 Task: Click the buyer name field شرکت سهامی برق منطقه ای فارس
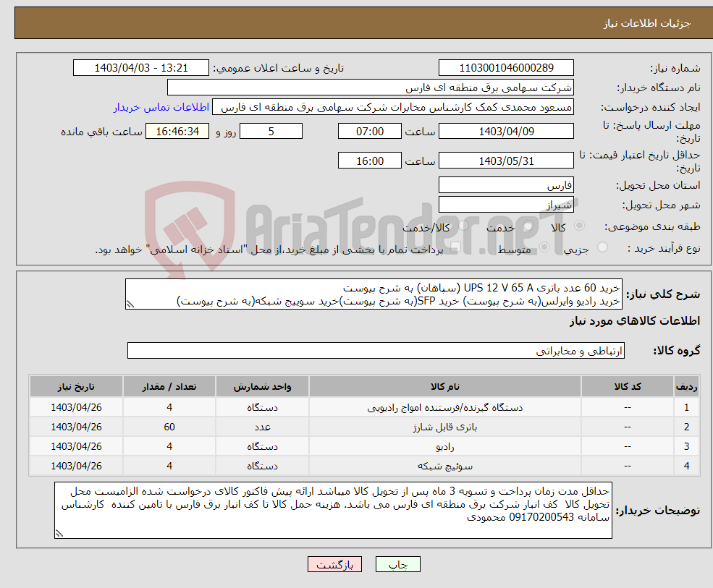[x=370, y=88]
